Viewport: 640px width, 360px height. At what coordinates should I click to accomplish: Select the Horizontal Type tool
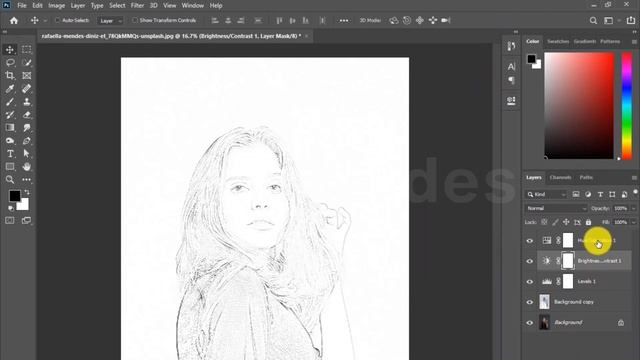10,154
